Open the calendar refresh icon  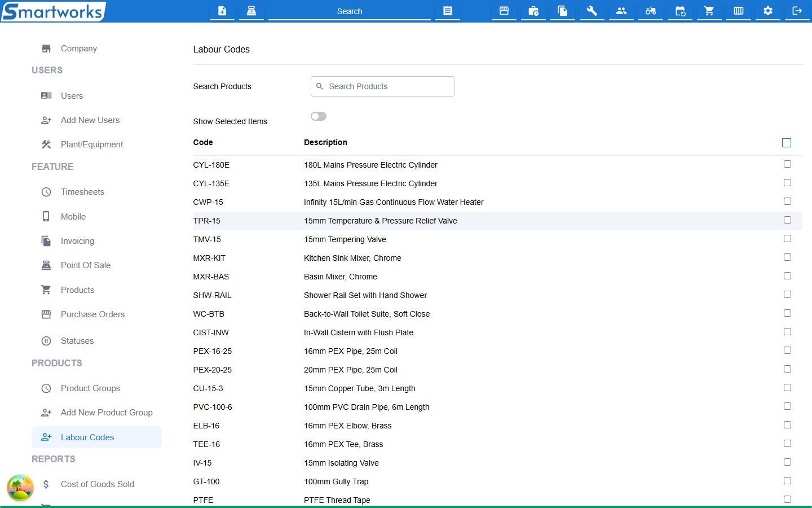680,11
